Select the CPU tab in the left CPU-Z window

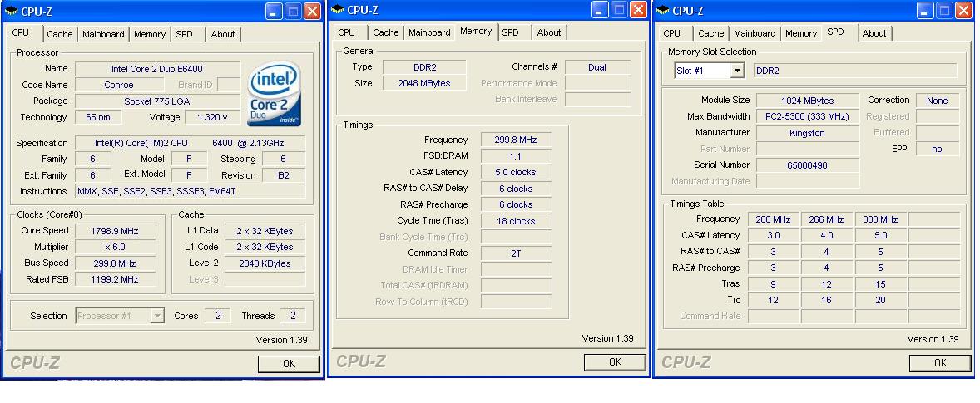pyautogui.click(x=21, y=32)
